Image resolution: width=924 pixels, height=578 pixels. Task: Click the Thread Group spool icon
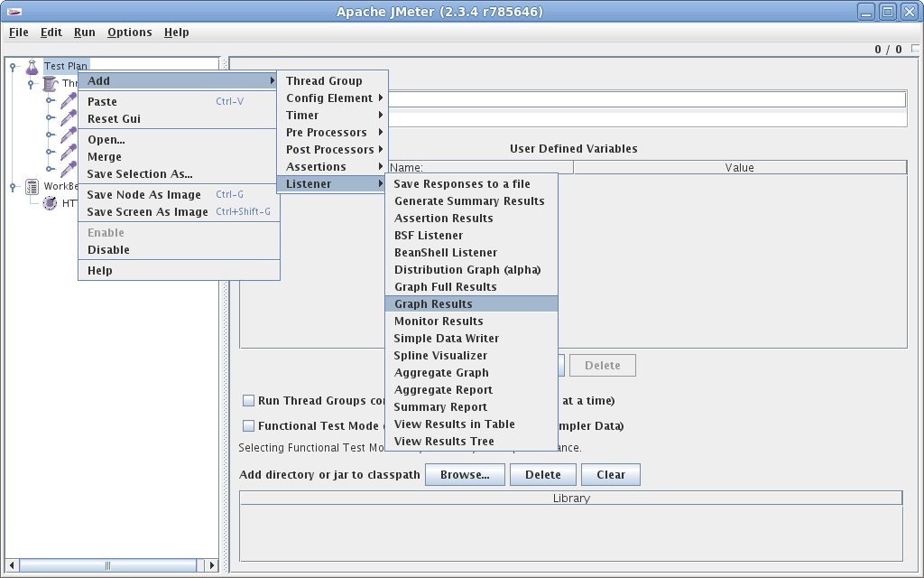point(51,84)
